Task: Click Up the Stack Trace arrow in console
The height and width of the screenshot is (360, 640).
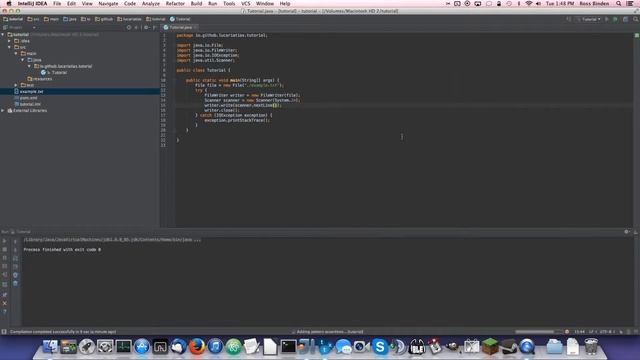Action: pyautogui.click(x=16, y=241)
